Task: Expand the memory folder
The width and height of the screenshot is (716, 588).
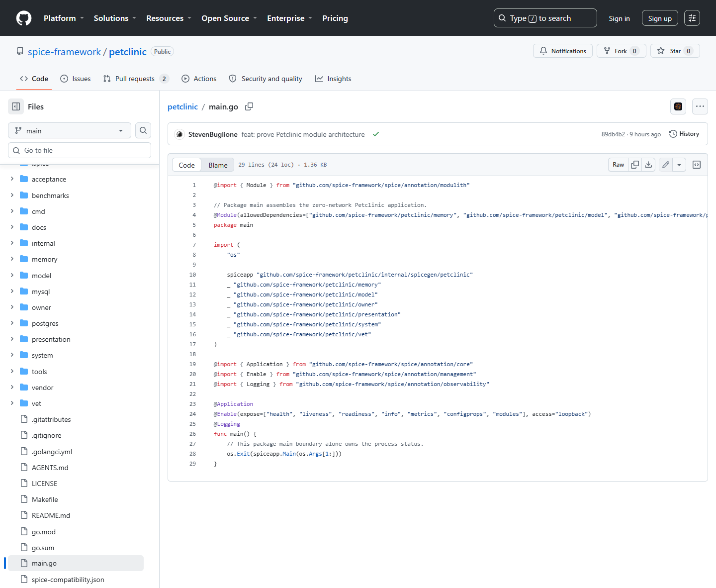Action: pyautogui.click(x=12, y=259)
